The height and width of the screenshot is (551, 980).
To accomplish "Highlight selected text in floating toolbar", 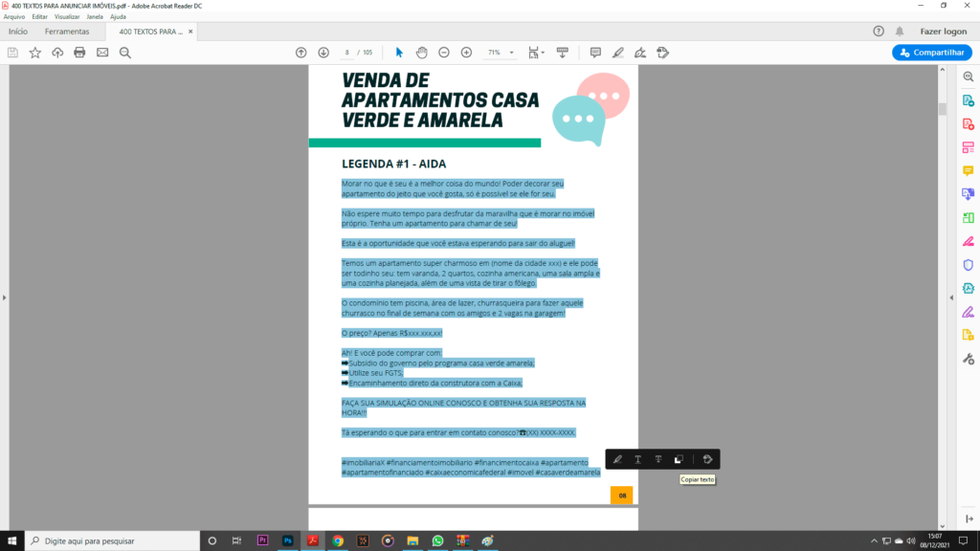I will pos(617,459).
